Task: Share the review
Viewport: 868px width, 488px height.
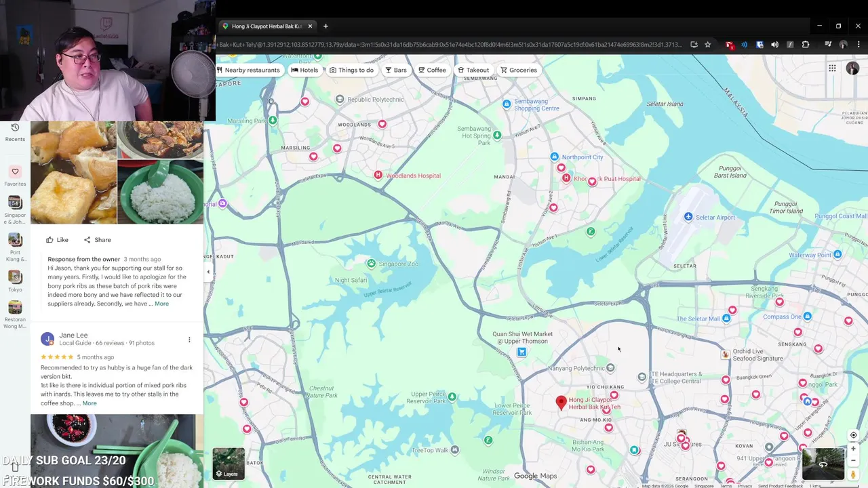Action: [97, 240]
